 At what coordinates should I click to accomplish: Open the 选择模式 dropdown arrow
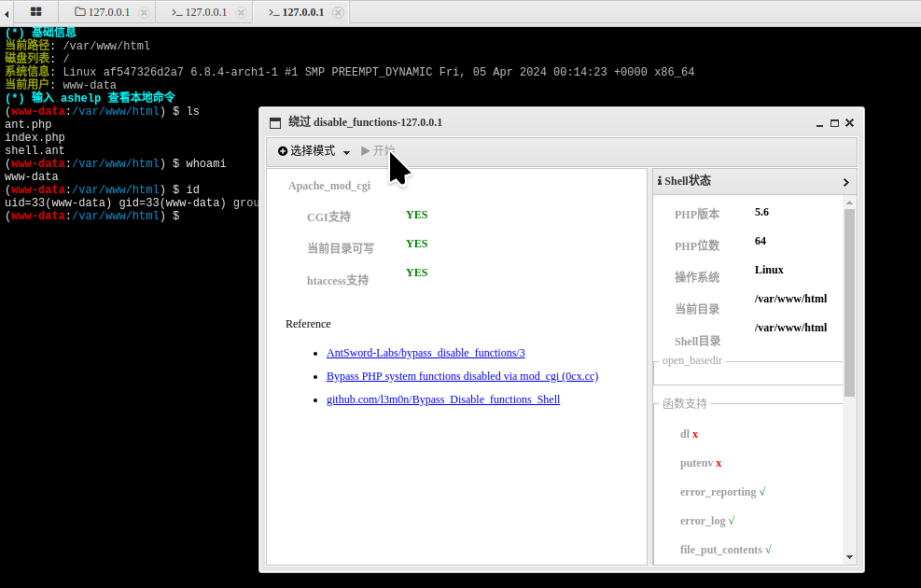point(346,151)
